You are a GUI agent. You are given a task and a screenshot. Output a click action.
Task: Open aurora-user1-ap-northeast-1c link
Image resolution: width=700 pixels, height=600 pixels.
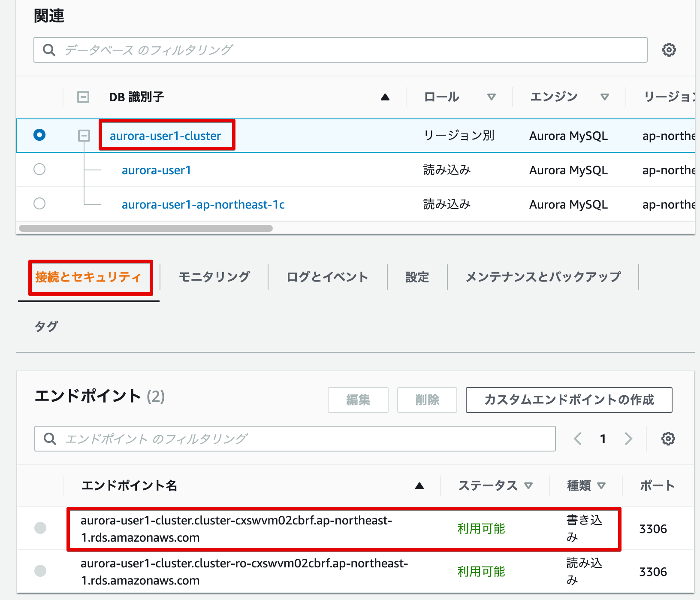[x=203, y=204]
